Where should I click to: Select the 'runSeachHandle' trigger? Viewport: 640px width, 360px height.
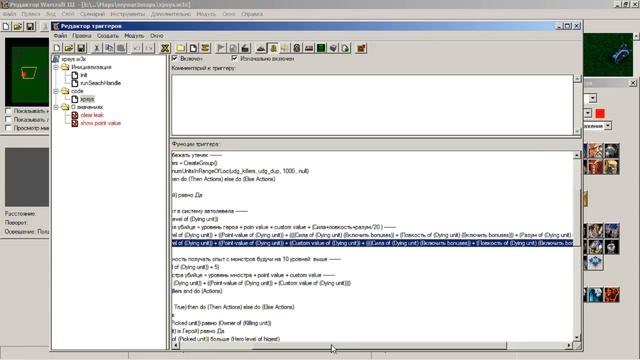pos(100,83)
